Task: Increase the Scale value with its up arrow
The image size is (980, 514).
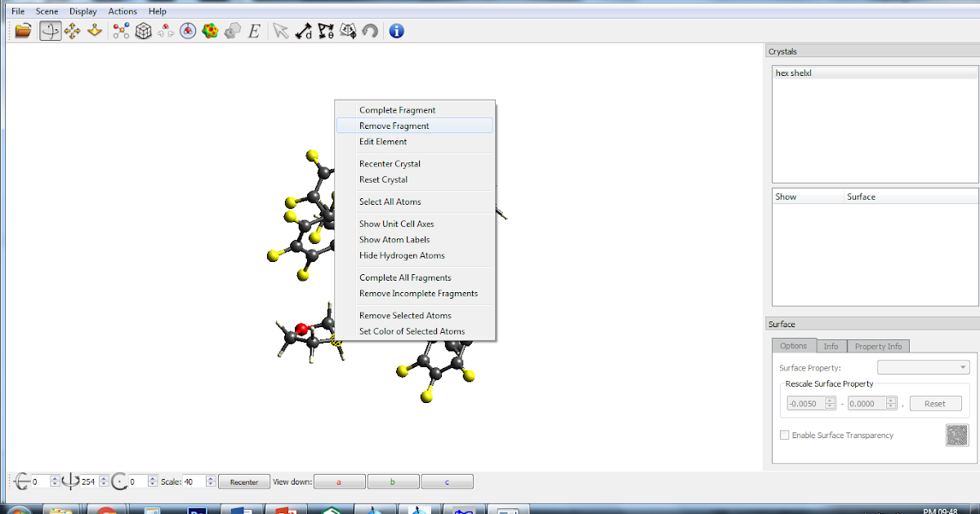Action: point(210,477)
